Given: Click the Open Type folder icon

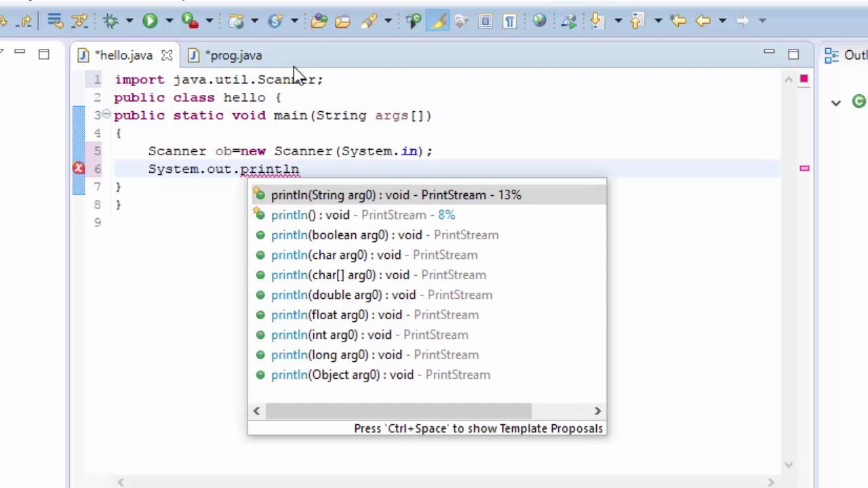Looking at the screenshot, I should [319, 21].
